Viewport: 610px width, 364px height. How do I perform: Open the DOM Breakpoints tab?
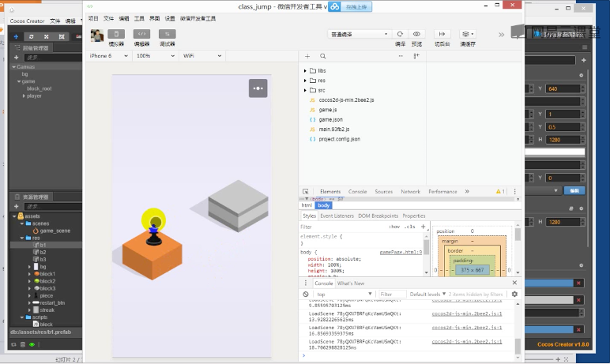point(378,216)
